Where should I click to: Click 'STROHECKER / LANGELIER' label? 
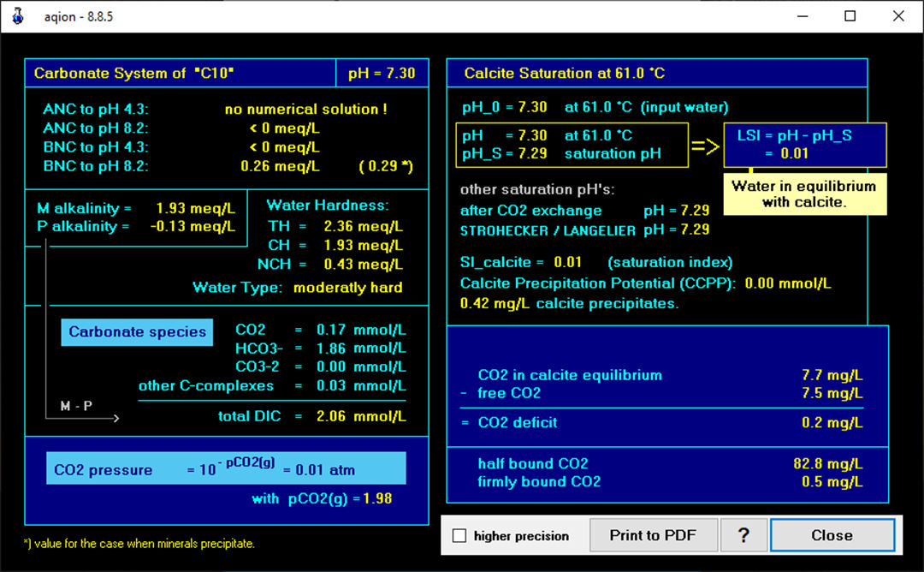point(548,230)
